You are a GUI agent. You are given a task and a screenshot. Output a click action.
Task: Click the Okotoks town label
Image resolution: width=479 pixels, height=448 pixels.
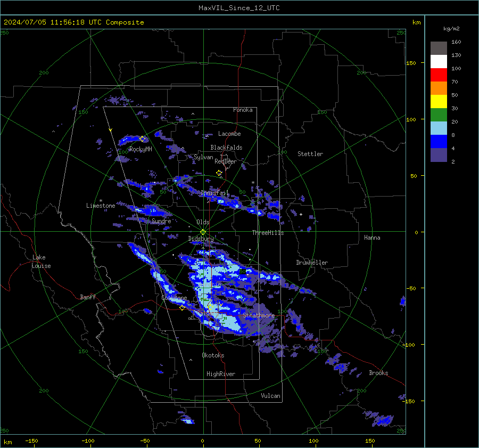213,355
